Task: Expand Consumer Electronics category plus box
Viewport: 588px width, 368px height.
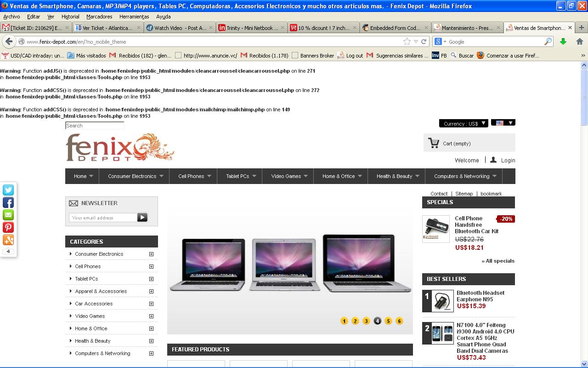Action: pyautogui.click(x=151, y=254)
